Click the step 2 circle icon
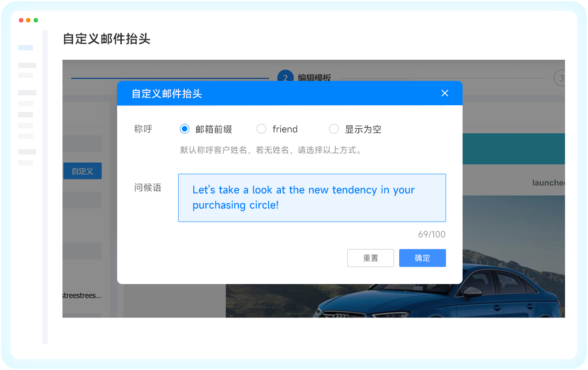 [285, 77]
